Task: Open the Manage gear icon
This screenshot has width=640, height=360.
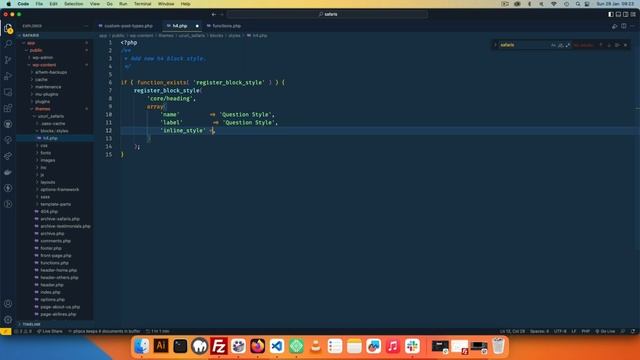Action: [8, 320]
